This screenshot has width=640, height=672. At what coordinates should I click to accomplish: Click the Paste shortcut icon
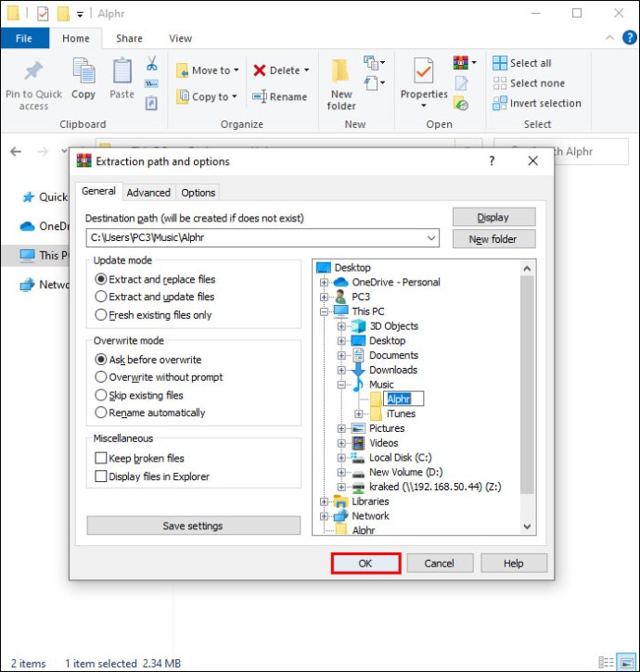pos(151,103)
